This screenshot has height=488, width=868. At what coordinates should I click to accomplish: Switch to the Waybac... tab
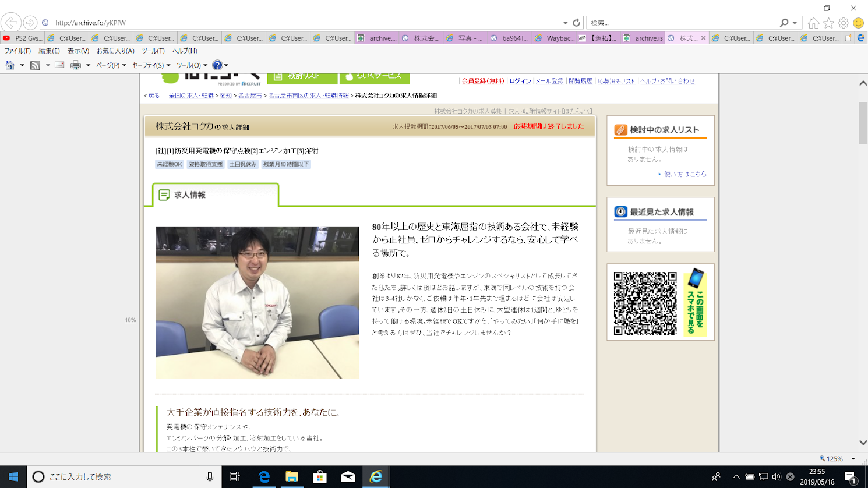pos(553,38)
